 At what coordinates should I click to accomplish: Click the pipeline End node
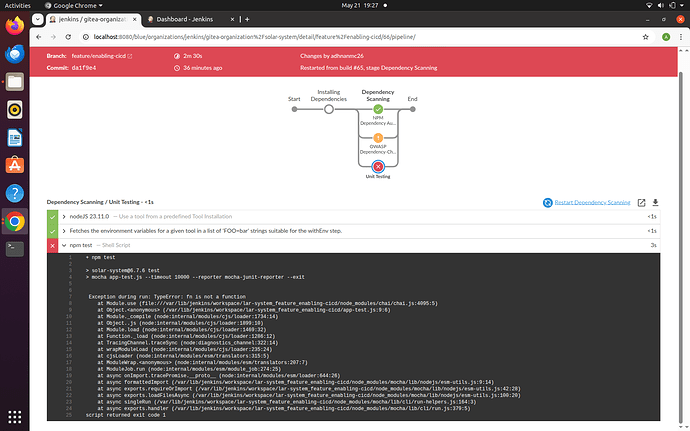pyautogui.click(x=412, y=109)
